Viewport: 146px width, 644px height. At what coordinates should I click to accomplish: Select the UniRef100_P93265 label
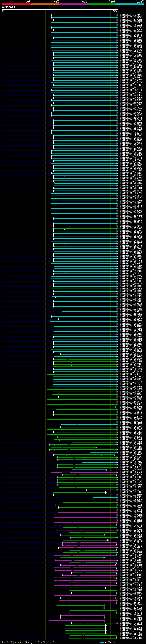[x=131, y=165]
